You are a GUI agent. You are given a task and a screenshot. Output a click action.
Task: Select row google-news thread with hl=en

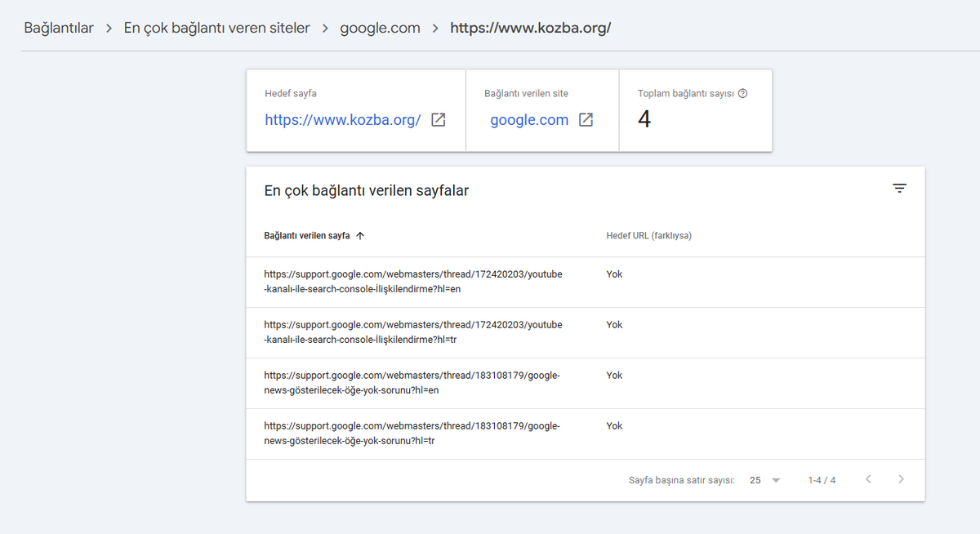coord(586,383)
